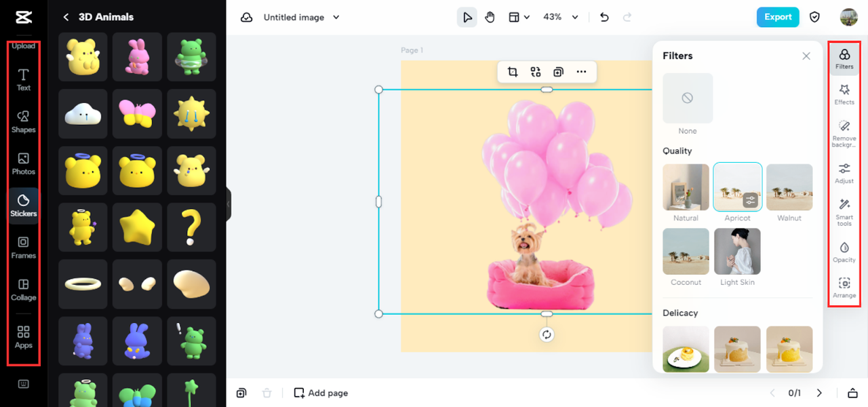Click the rotate handle below image

tap(547, 334)
